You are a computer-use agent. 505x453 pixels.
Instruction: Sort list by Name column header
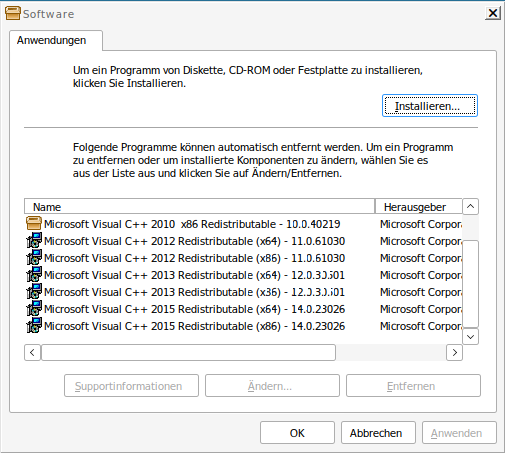pos(199,207)
